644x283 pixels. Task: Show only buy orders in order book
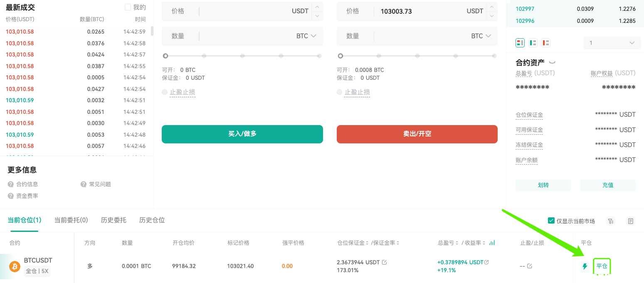click(533, 43)
